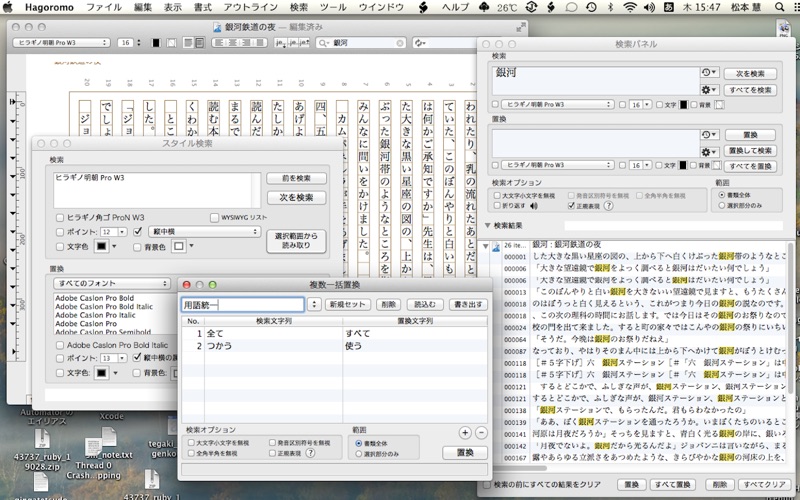The height and width of the screenshot is (500, 800).
Task: Open the set selector stepper next to 用語統一
Action: pos(314,304)
